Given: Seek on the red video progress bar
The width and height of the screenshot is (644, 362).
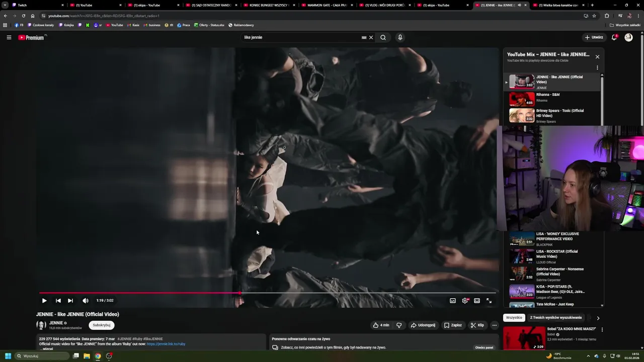Looking at the screenshot, I should point(268,293).
